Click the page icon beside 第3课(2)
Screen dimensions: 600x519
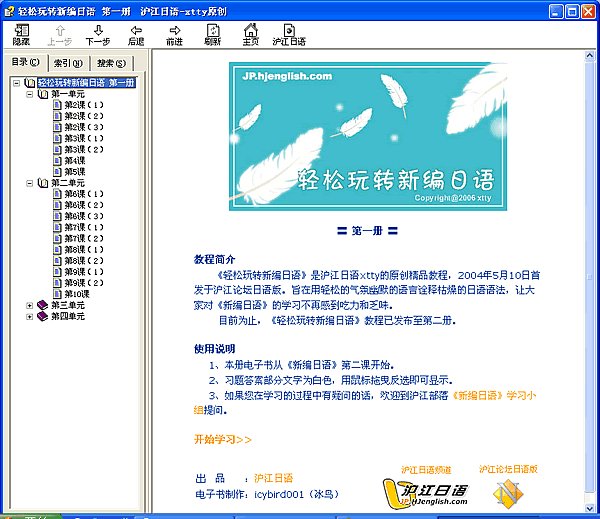click(x=57, y=149)
